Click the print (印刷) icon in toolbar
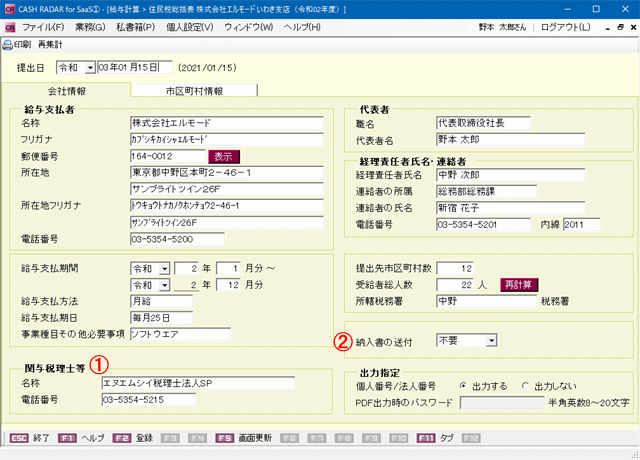The image size is (640, 460). (7, 44)
